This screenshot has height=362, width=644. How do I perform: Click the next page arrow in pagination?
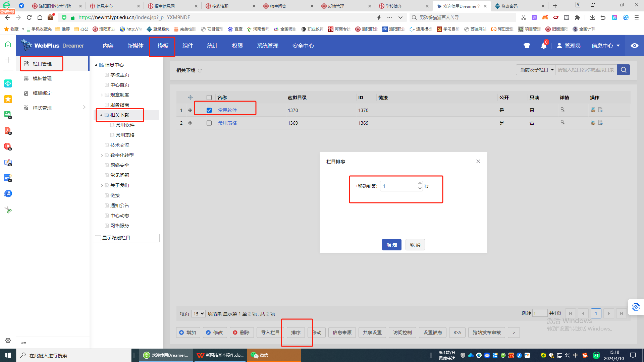[608, 313]
